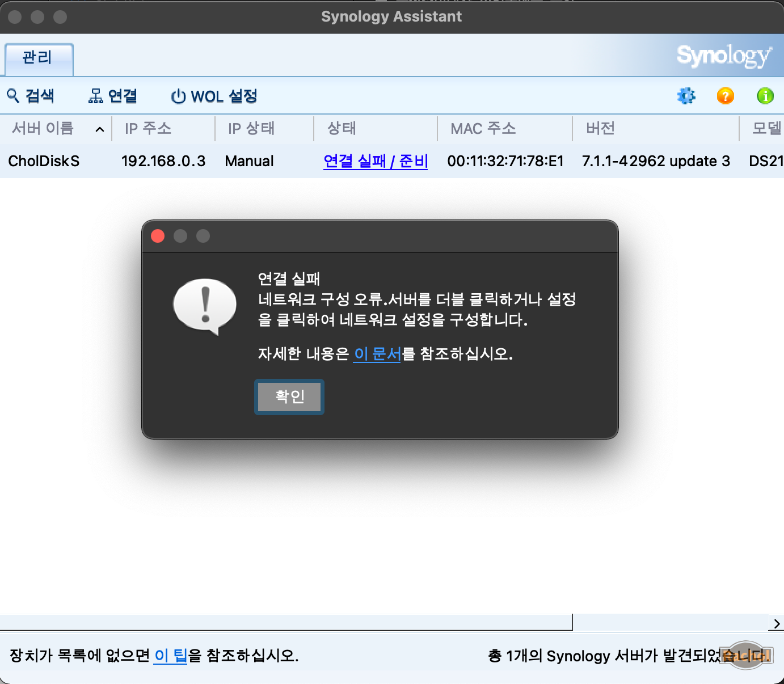Click the Manual IP status cell
This screenshot has width=784, height=684.
pos(250,161)
